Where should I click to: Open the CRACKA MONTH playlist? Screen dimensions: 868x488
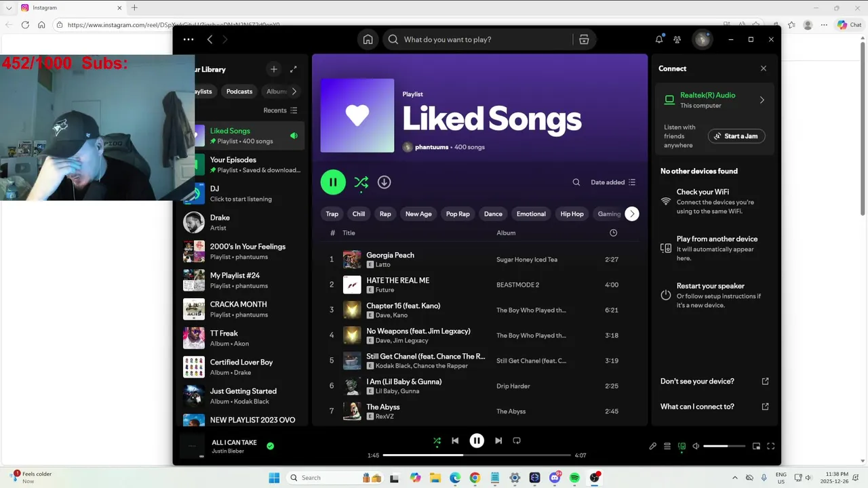241,309
